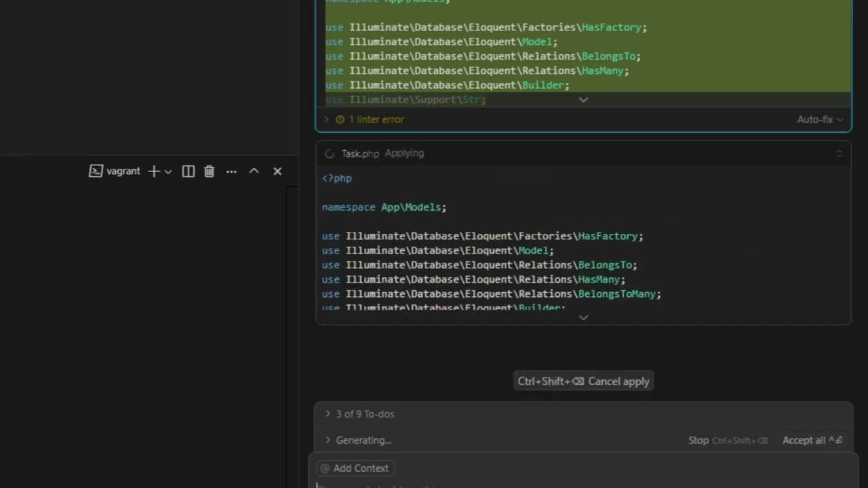Click the Add Context button
Viewport: 868px width, 488px height.
pyautogui.click(x=355, y=468)
